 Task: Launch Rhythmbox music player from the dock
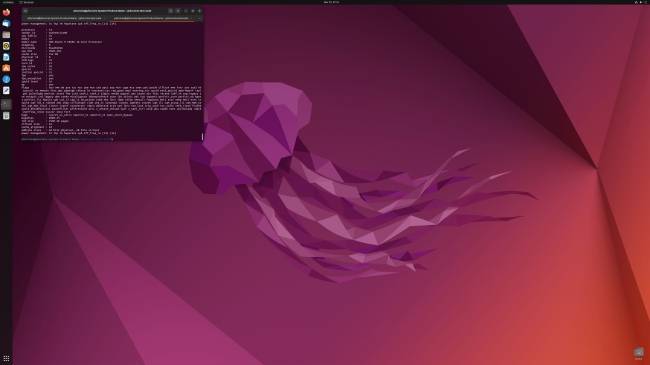coord(6,46)
